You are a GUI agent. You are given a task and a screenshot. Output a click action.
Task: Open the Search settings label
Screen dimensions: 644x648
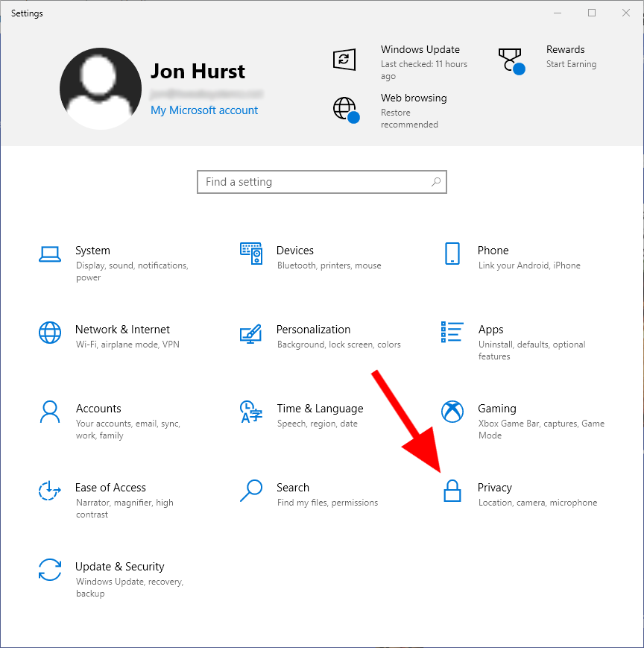[293, 488]
